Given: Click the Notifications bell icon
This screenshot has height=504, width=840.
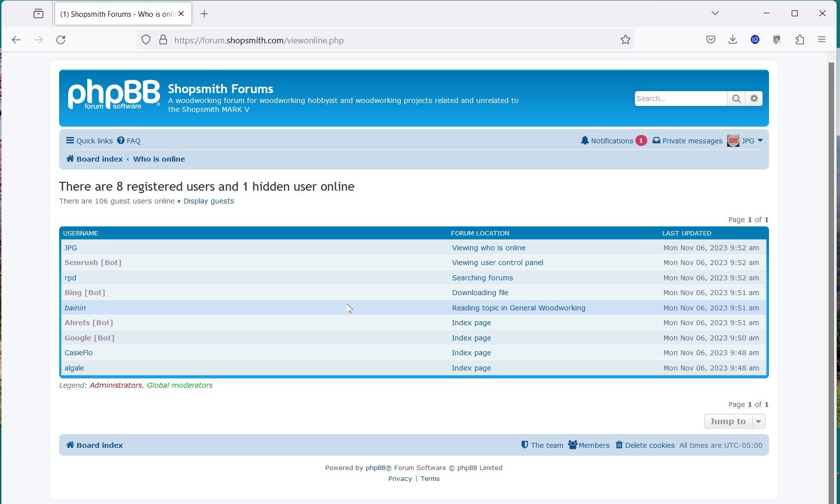Looking at the screenshot, I should pos(585,140).
